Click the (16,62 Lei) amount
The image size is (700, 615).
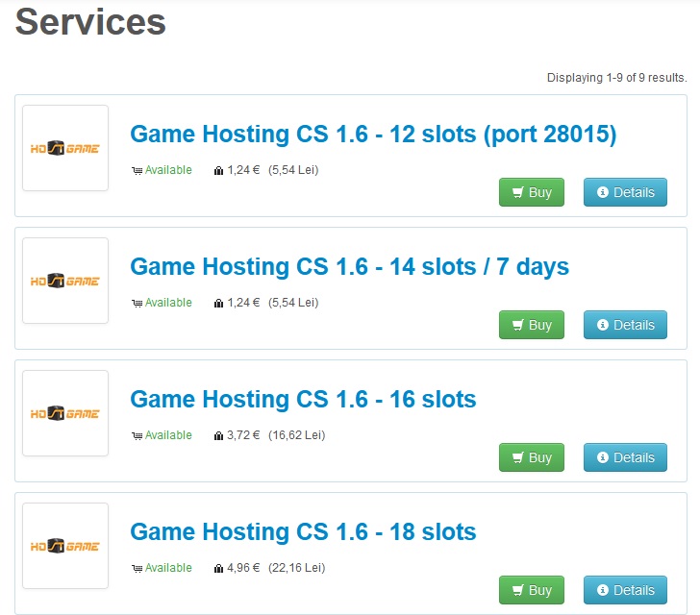coord(297,435)
